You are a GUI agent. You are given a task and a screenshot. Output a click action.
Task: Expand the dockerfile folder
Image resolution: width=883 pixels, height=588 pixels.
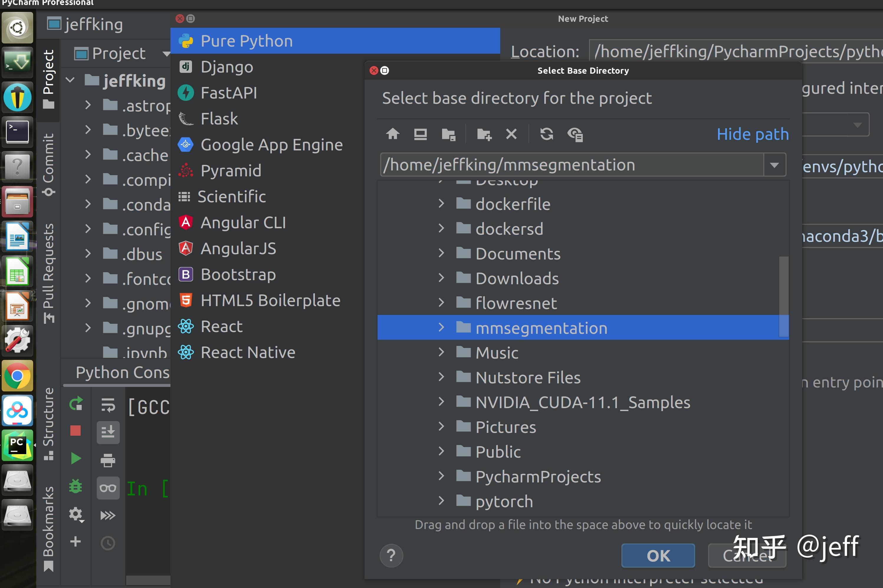coord(441,204)
